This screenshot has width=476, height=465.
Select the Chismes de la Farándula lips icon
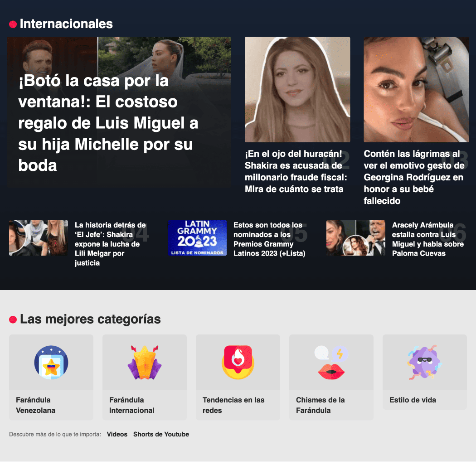331,363
